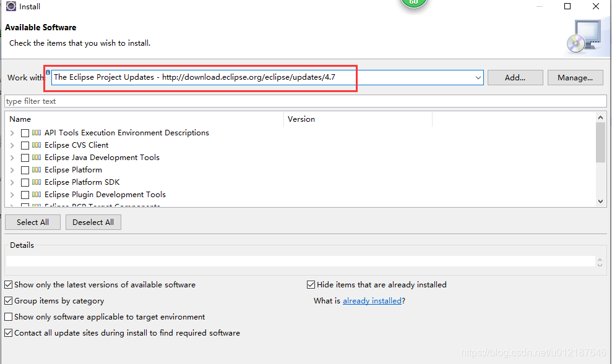Screen dimensions: 612x364
Task: Open the Work with dropdown arrow
Action: point(478,77)
